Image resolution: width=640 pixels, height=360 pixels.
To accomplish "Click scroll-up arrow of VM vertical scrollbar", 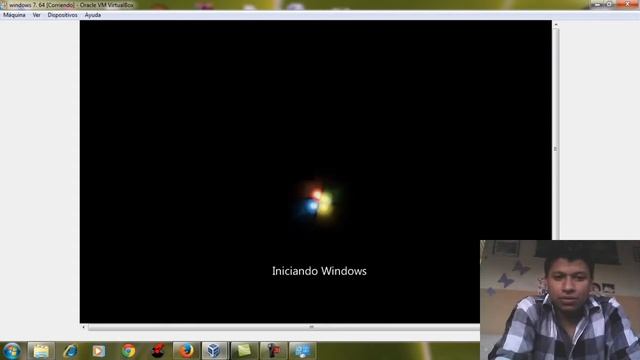I will pyautogui.click(x=556, y=25).
